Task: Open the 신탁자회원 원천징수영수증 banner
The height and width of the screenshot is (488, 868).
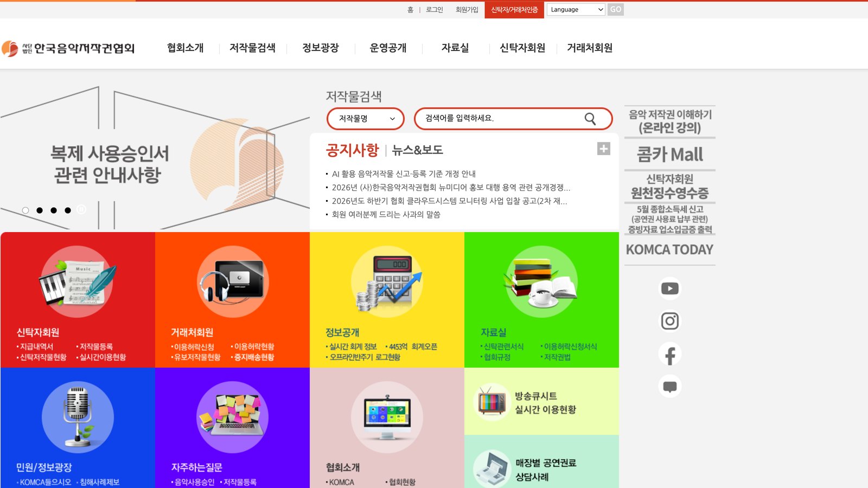Action: click(x=670, y=187)
